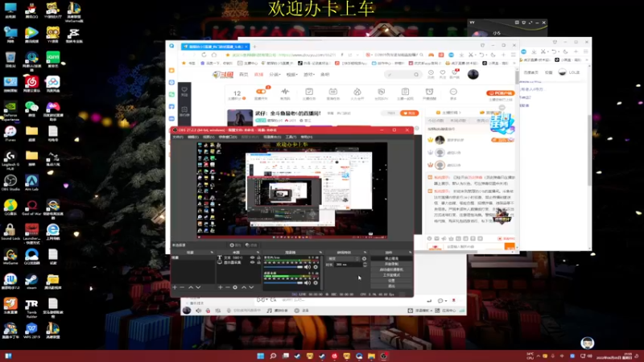This screenshot has height=362, width=644.
Task: Open the Tencent QQ desktop shortcut
Action: 31,10
